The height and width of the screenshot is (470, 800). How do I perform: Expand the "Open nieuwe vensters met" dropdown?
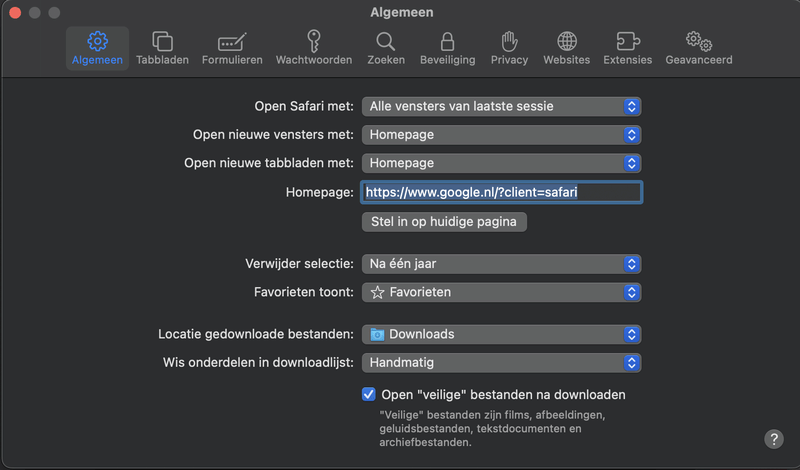point(501,134)
